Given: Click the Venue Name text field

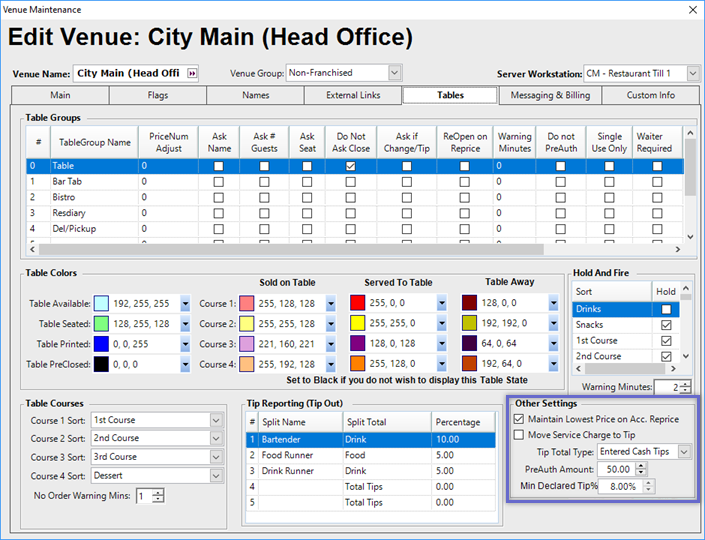Looking at the screenshot, I should pyautogui.click(x=128, y=74).
